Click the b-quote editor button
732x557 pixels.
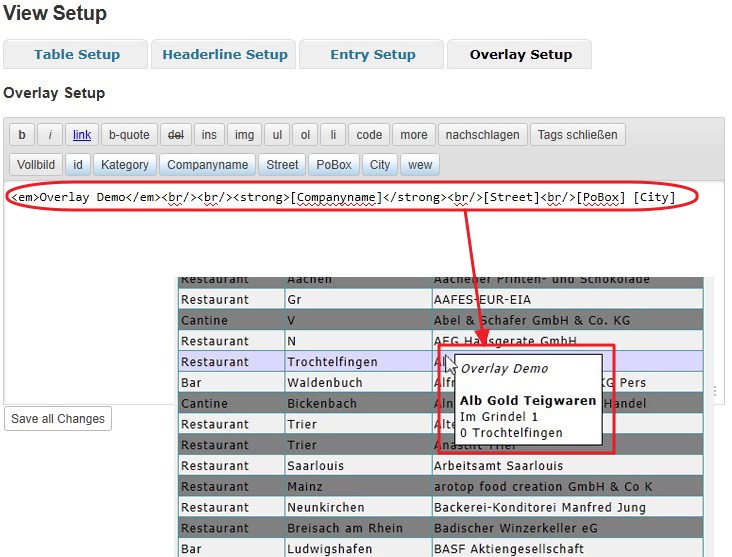click(x=129, y=135)
